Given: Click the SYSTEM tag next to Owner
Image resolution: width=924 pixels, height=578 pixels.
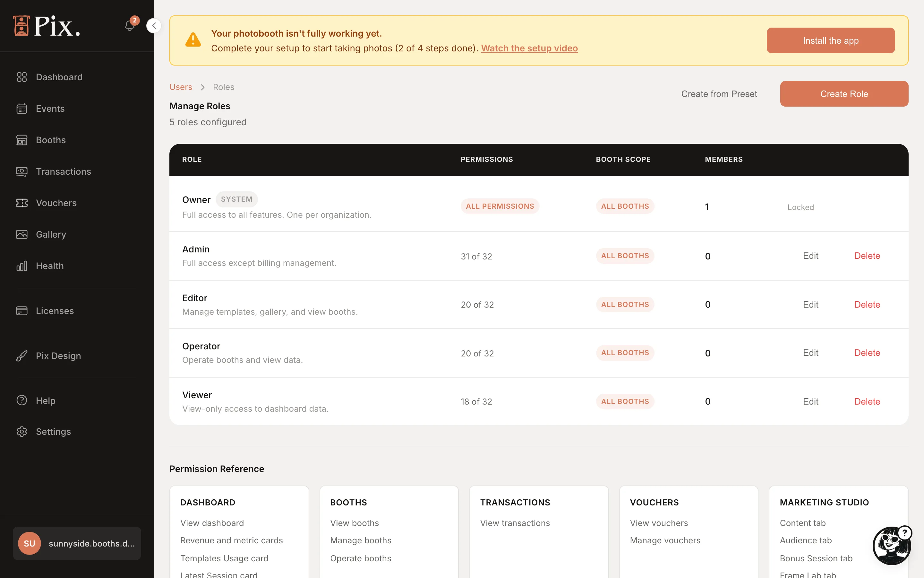Looking at the screenshot, I should point(236,199).
